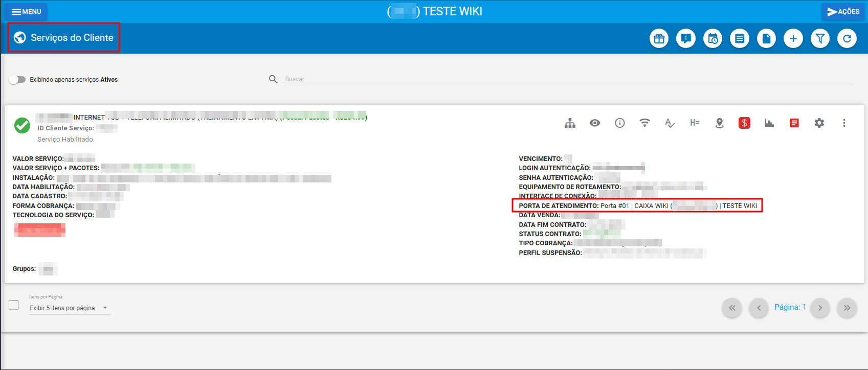Click the Serviços do Cliente globe icon
This screenshot has height=370, width=868.
point(20,37)
